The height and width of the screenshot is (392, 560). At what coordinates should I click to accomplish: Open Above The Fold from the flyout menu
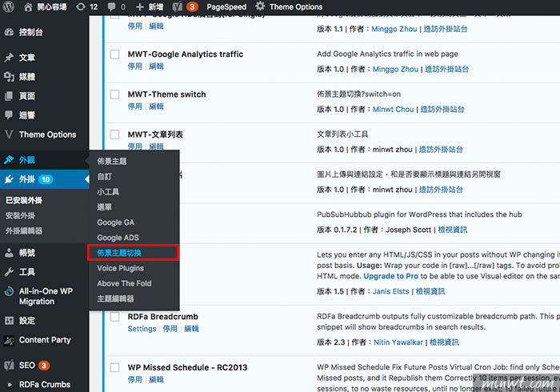click(124, 283)
